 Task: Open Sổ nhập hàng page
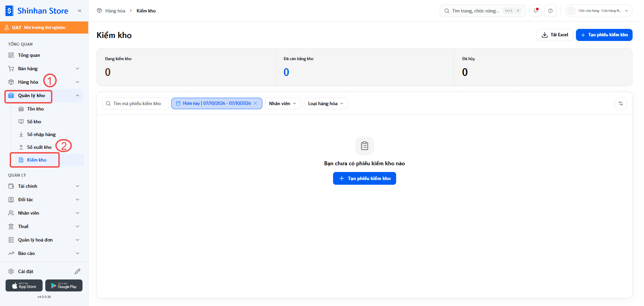(x=49, y=134)
